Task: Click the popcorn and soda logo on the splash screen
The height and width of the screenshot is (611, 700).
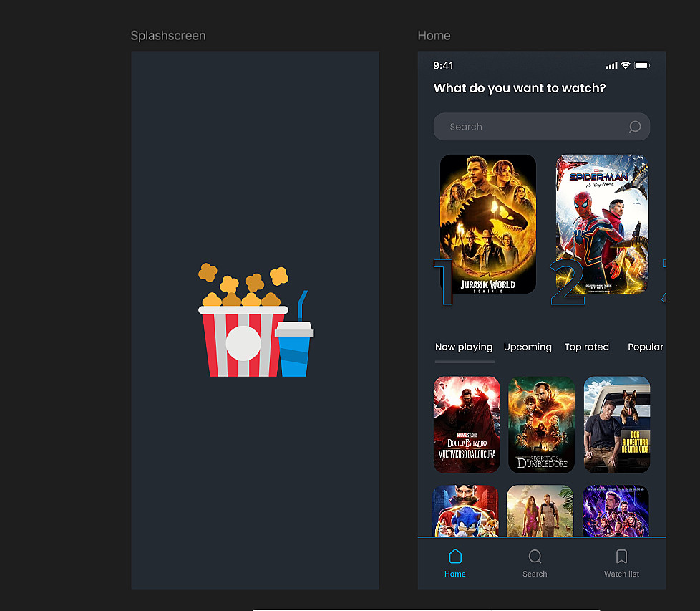Action: (x=256, y=319)
